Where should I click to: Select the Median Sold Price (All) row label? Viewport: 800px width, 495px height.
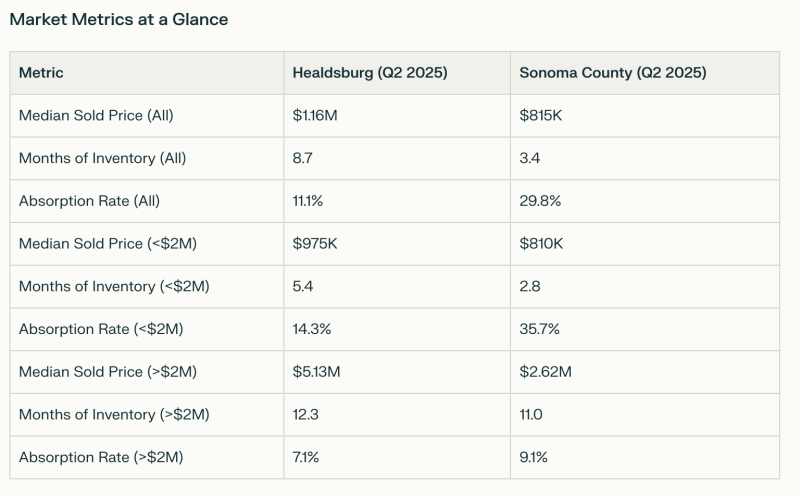pos(96,115)
